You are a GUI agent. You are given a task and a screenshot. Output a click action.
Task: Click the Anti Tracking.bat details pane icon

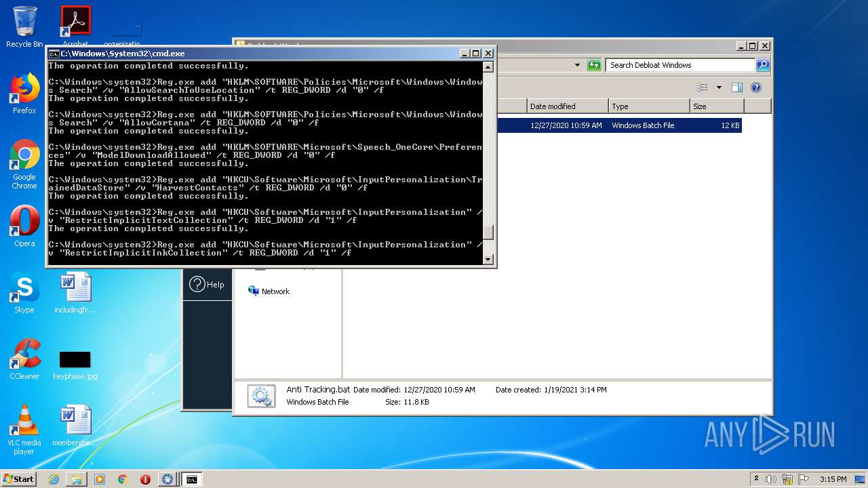tap(261, 396)
